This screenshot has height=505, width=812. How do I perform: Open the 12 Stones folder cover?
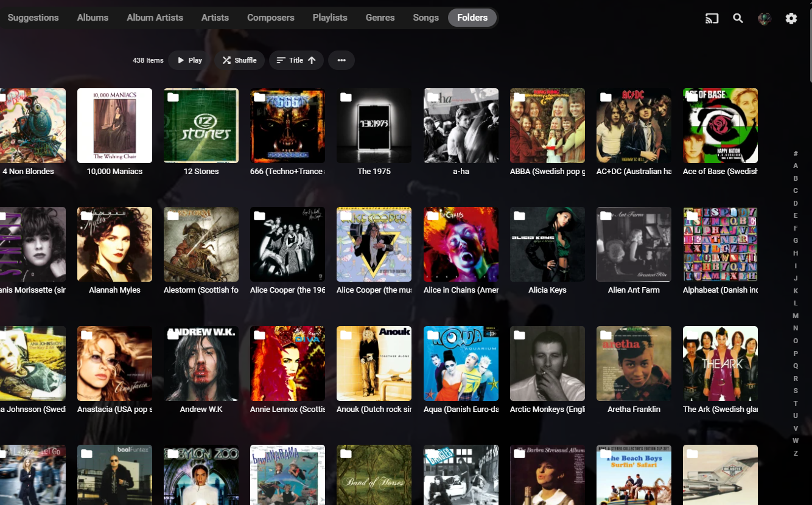[x=201, y=125]
